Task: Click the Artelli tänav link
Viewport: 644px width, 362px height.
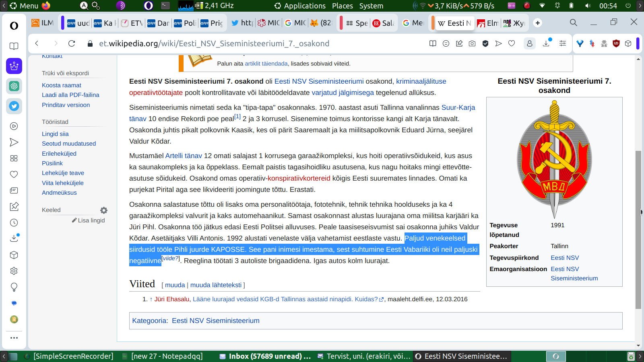Action: pyautogui.click(x=184, y=156)
